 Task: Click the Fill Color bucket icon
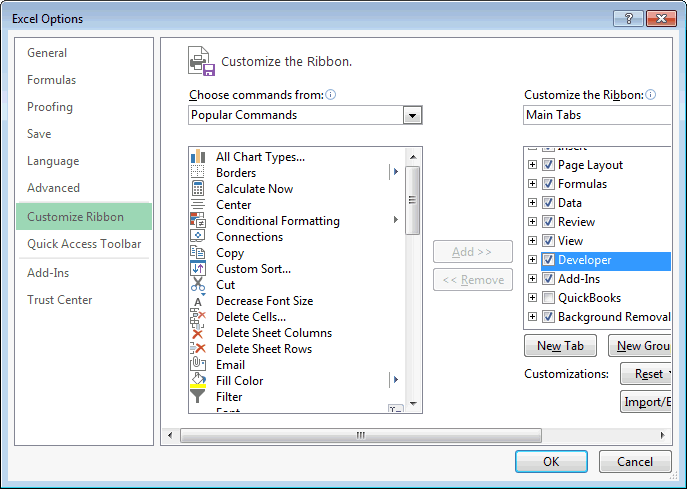coord(198,380)
